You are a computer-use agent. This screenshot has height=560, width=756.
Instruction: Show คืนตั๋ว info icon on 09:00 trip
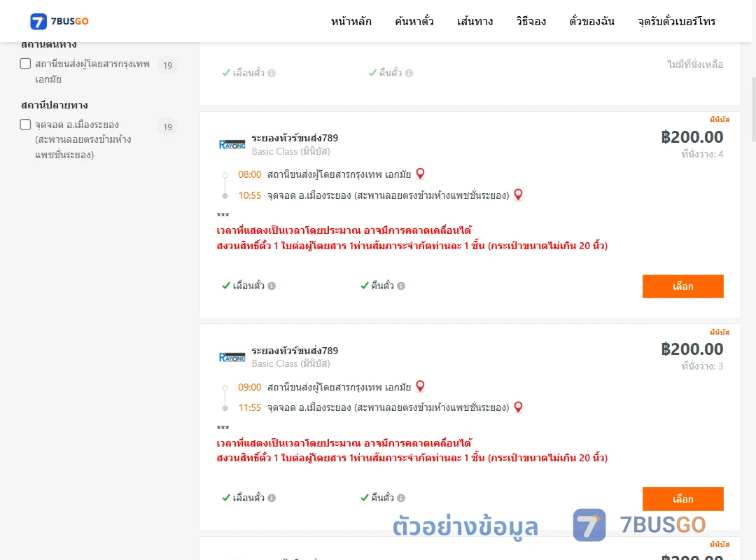pos(401,498)
